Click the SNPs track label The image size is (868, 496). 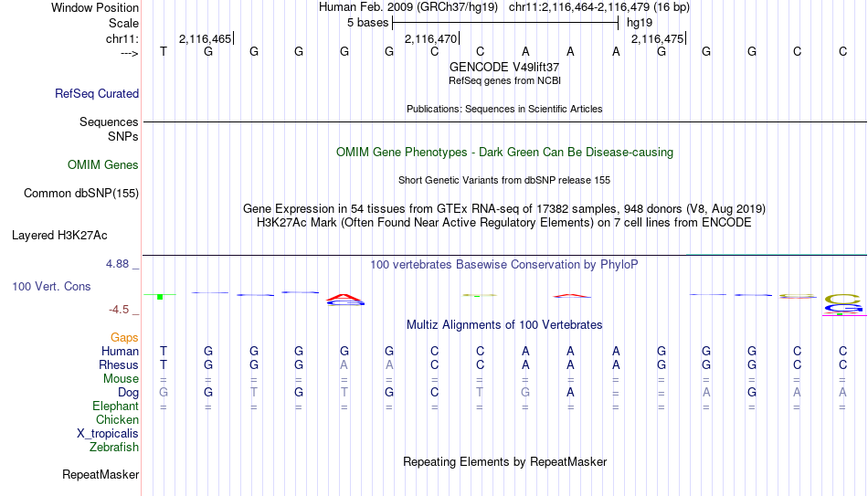click(123, 136)
